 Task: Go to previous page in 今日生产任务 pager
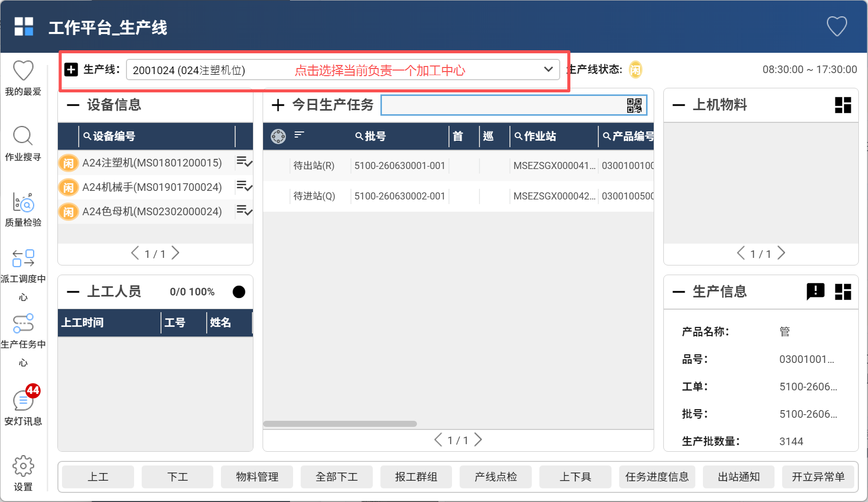point(438,440)
